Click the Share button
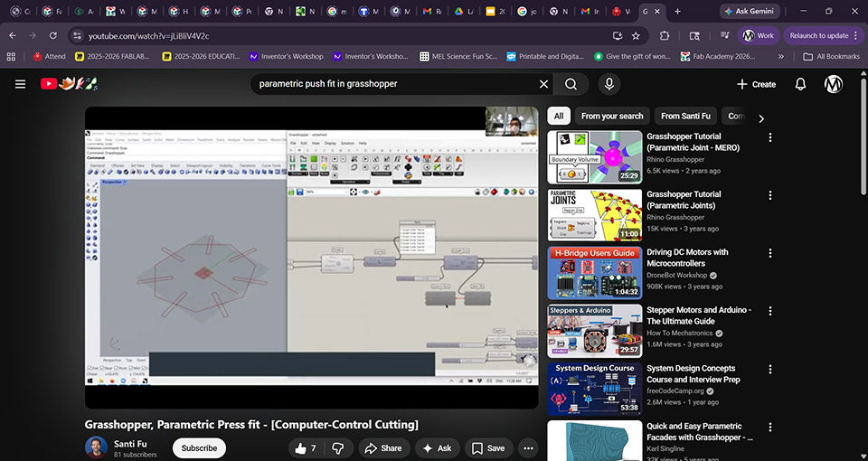The height and width of the screenshot is (461, 868). pyautogui.click(x=383, y=448)
